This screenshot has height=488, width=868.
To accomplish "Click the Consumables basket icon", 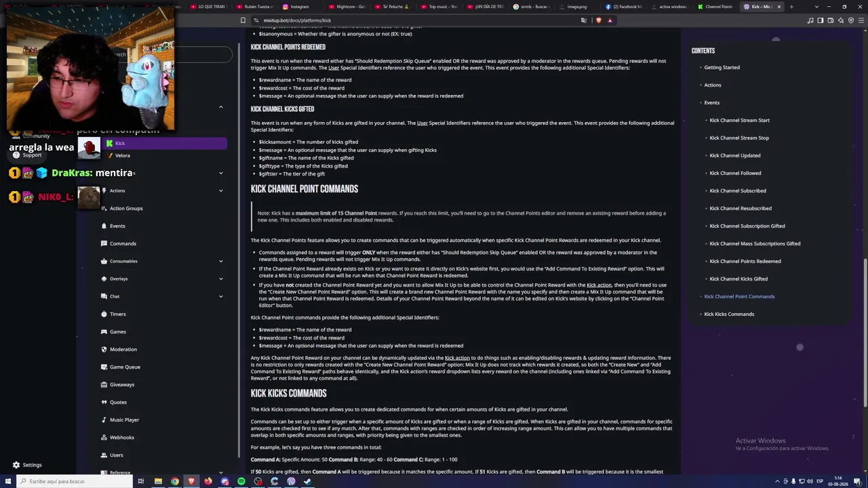I will (104, 261).
